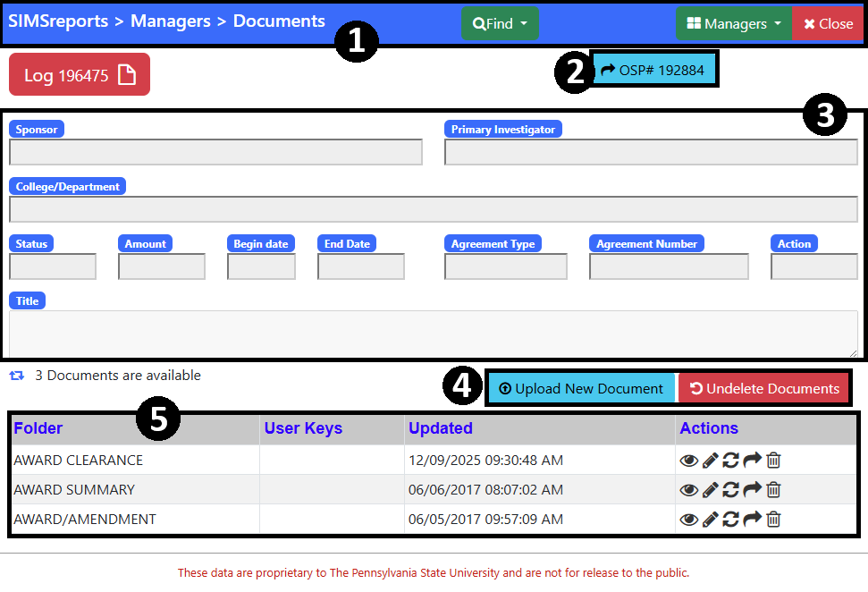
Task: Click the Upload New Document button
Action: pos(581,387)
